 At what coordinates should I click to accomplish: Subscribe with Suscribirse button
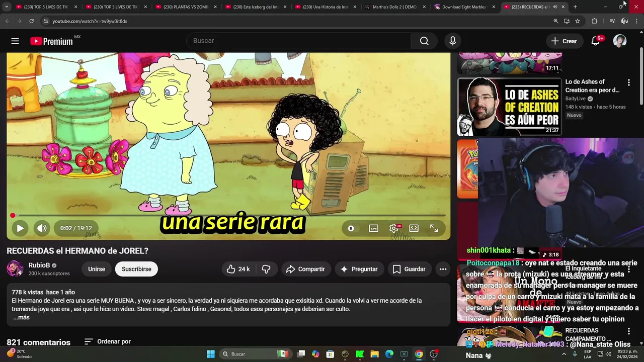tap(136, 269)
